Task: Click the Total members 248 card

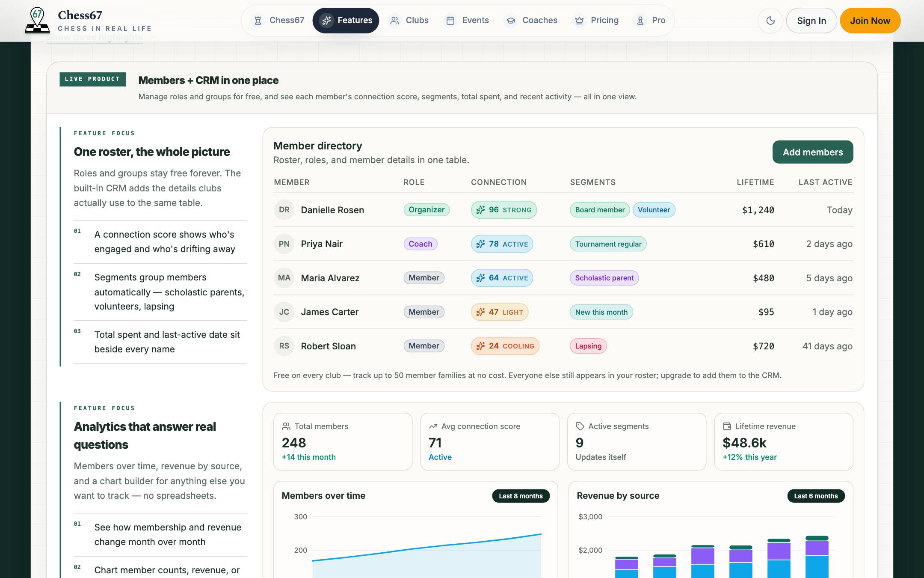Action: [x=343, y=441]
